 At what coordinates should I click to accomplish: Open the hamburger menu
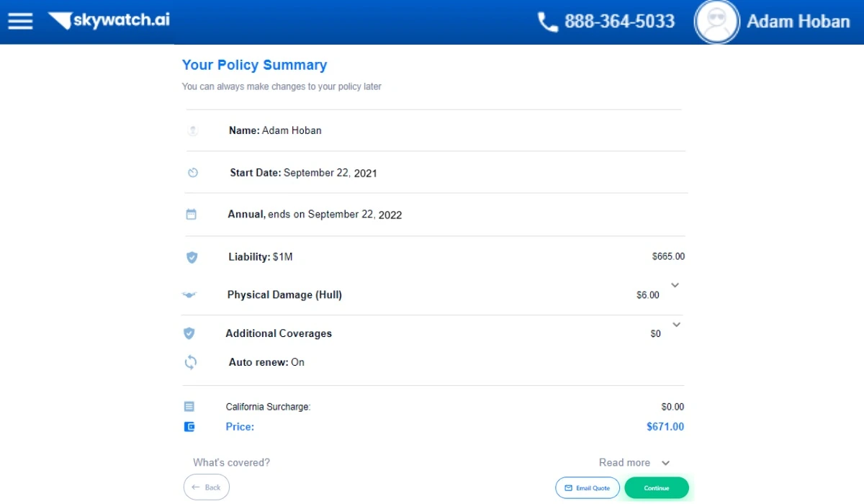[x=20, y=21]
